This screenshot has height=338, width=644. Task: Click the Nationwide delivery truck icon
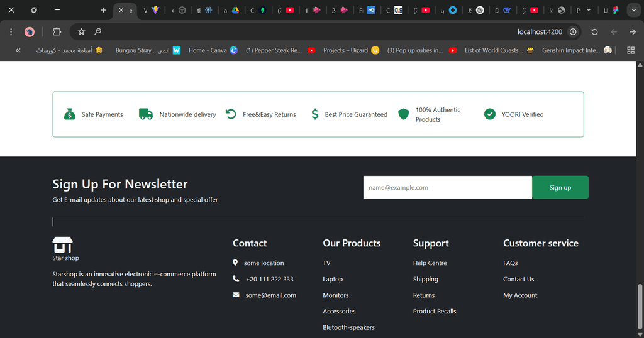[x=146, y=114]
